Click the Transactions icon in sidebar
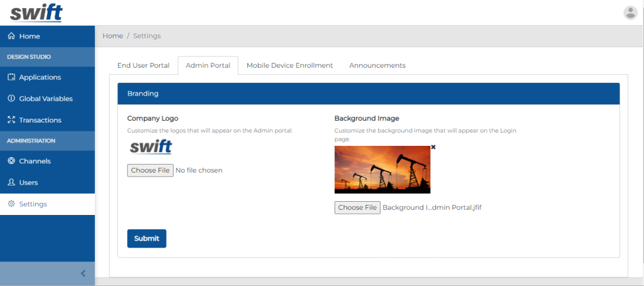This screenshot has width=644, height=286. [11, 120]
